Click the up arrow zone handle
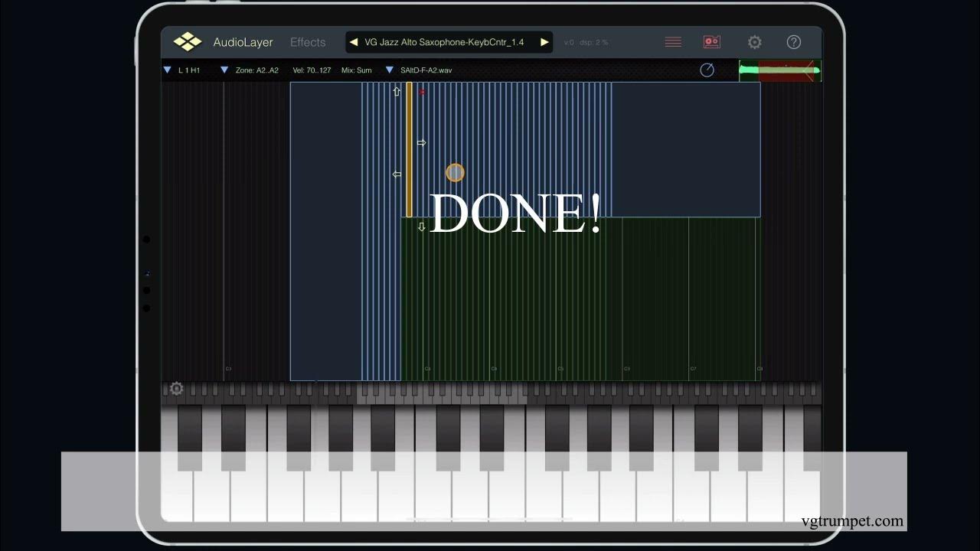Screen dimensions: 980x551 pyautogui.click(x=397, y=92)
